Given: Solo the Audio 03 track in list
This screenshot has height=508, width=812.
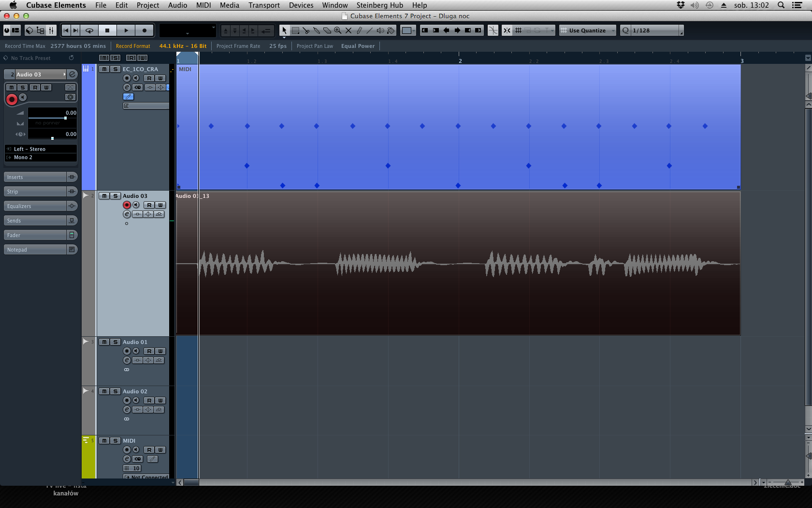Looking at the screenshot, I should (x=115, y=196).
